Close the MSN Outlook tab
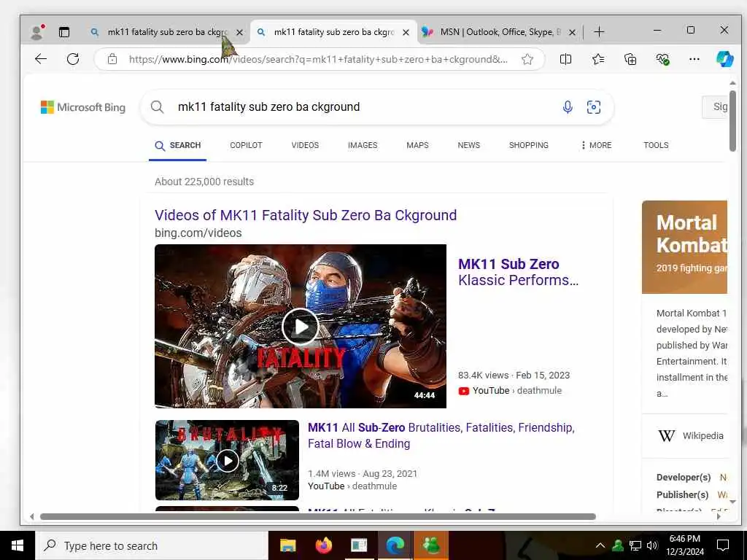 coord(572,32)
